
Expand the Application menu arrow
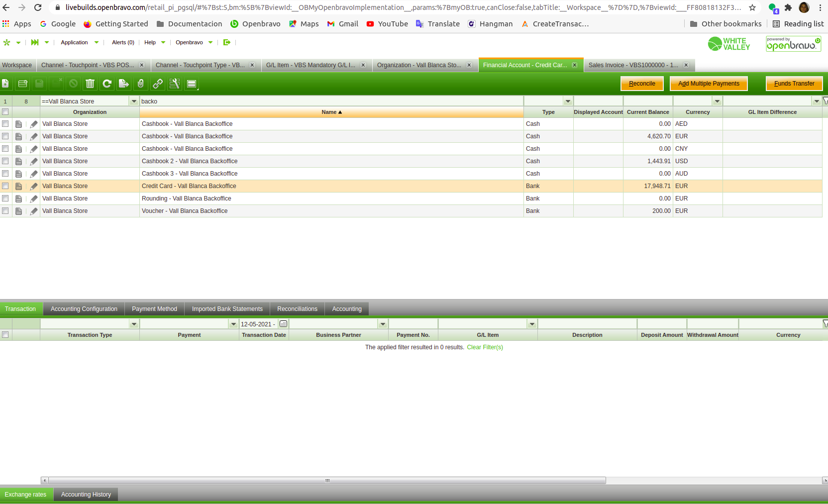pyautogui.click(x=97, y=42)
